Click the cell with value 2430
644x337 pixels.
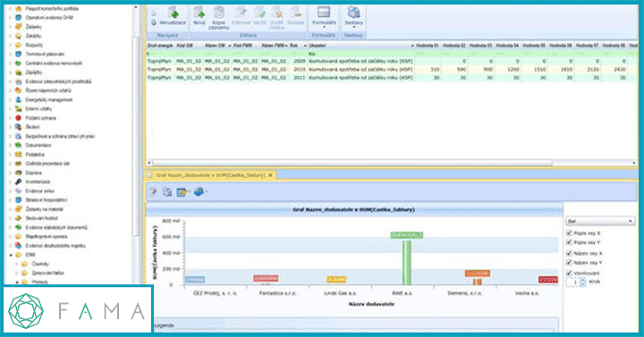point(614,70)
